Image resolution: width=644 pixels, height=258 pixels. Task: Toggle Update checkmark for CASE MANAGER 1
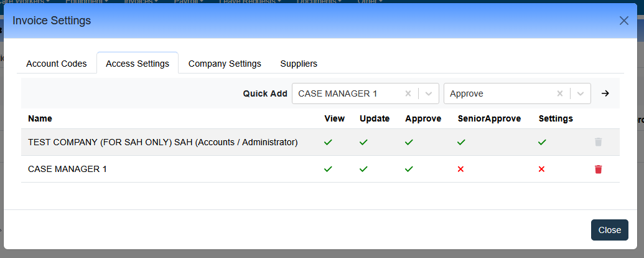click(x=363, y=169)
